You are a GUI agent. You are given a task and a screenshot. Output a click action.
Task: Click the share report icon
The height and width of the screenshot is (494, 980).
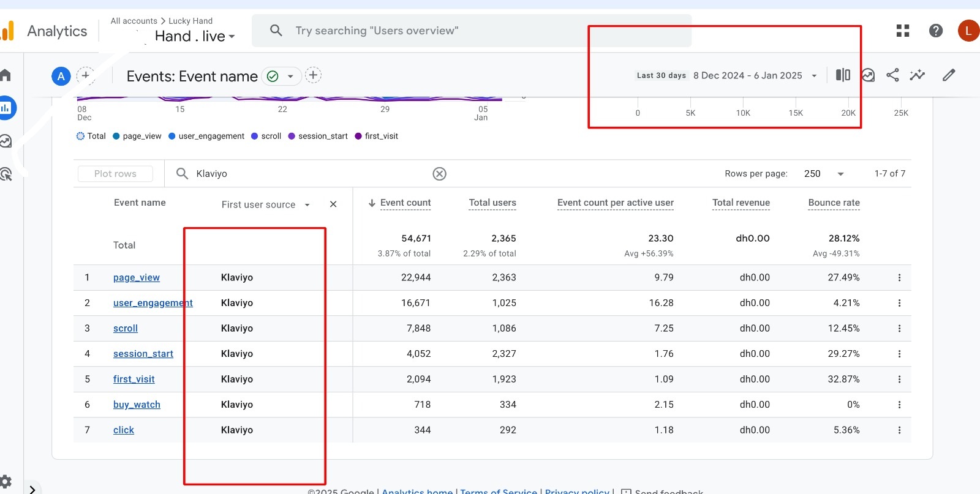pyautogui.click(x=892, y=75)
